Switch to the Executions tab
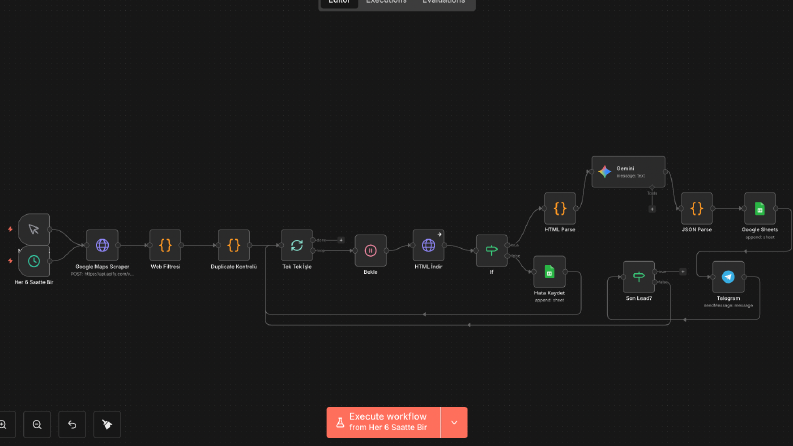The image size is (793, 446). [x=386, y=2]
